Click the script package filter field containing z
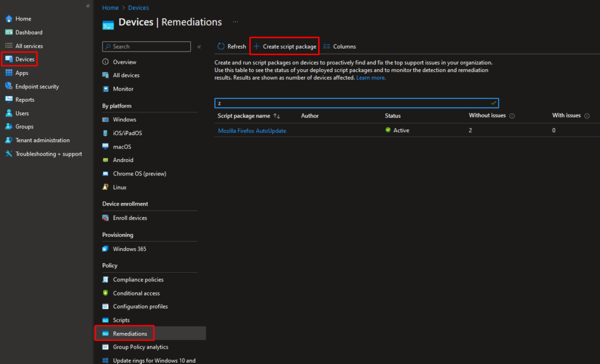Screen dimensions: 600x364 click(x=357, y=103)
